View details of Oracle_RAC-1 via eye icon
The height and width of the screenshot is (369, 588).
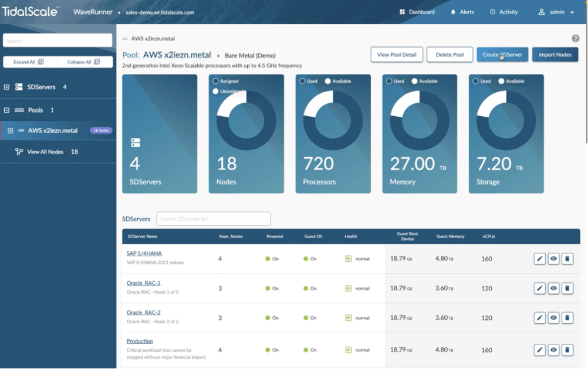[553, 288]
